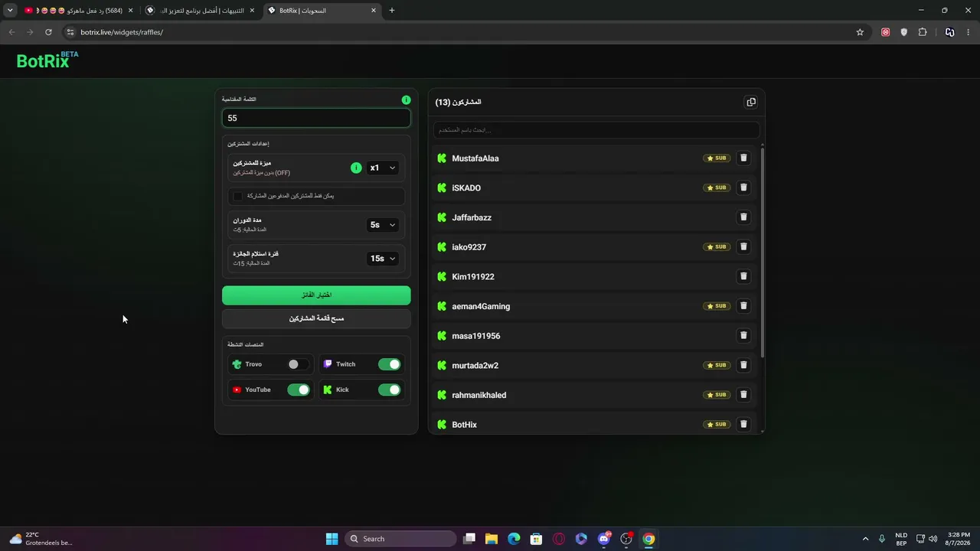Open a new browser tab
Image resolution: width=980 pixels, height=551 pixels.
(x=391, y=11)
